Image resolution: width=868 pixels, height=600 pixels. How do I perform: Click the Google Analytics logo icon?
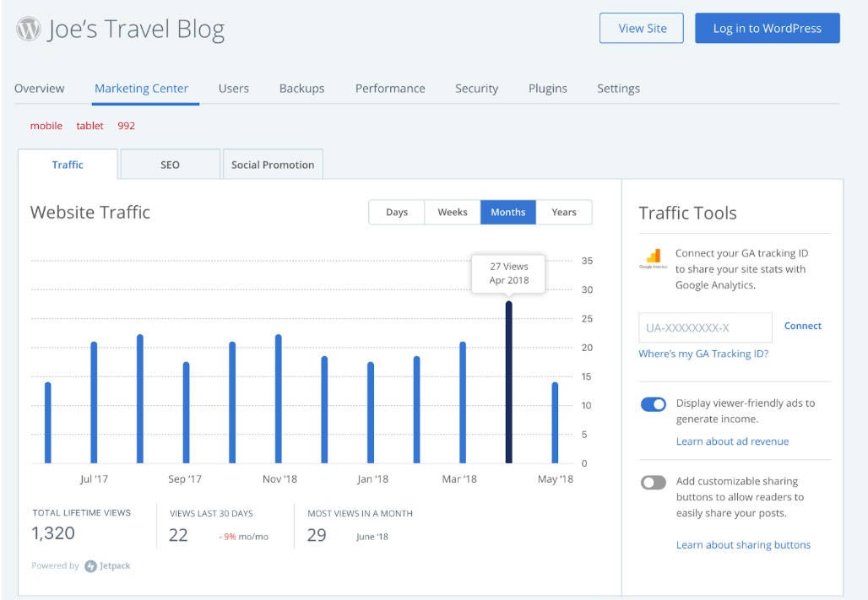[653, 259]
